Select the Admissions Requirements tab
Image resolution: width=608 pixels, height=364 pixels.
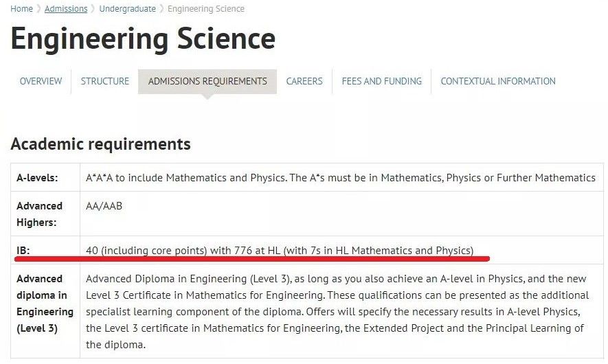pos(207,81)
